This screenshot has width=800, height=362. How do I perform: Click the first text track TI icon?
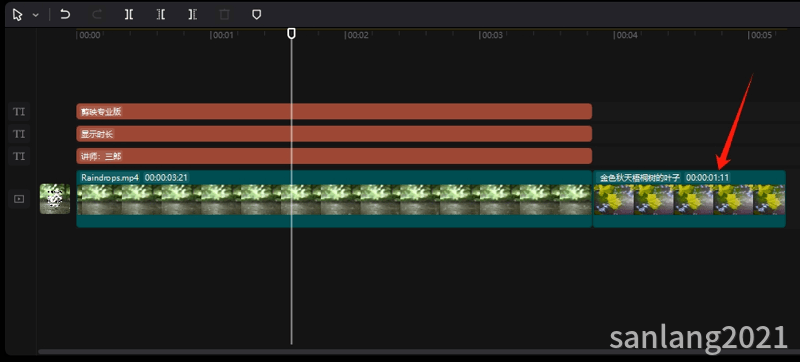point(19,112)
